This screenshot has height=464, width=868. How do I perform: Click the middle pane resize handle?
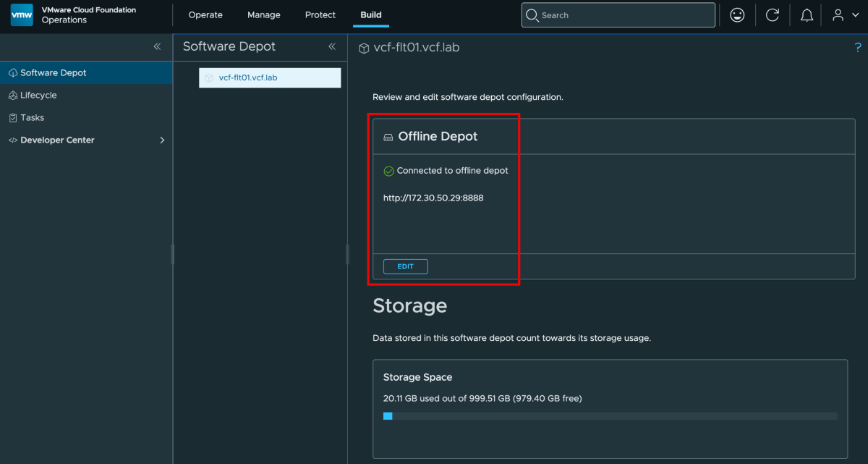347,254
